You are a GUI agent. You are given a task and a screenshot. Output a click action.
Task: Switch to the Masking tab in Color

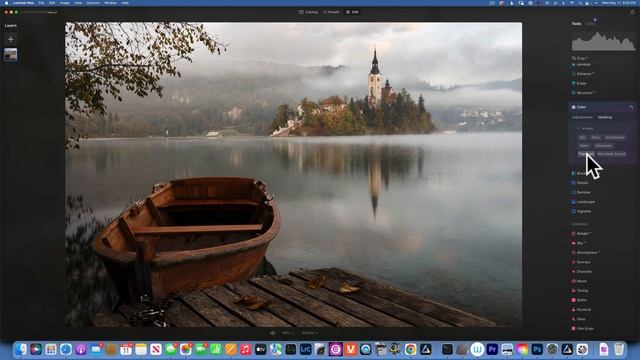click(x=605, y=118)
